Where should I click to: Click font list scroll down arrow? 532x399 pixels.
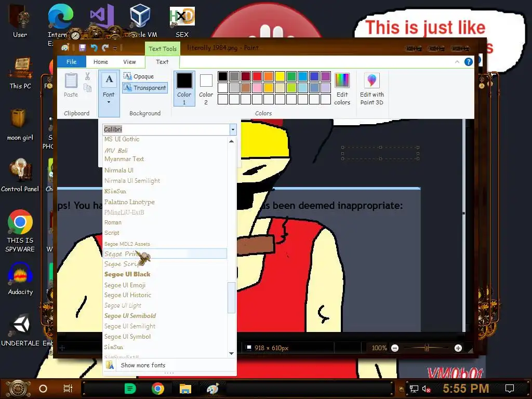tap(231, 353)
